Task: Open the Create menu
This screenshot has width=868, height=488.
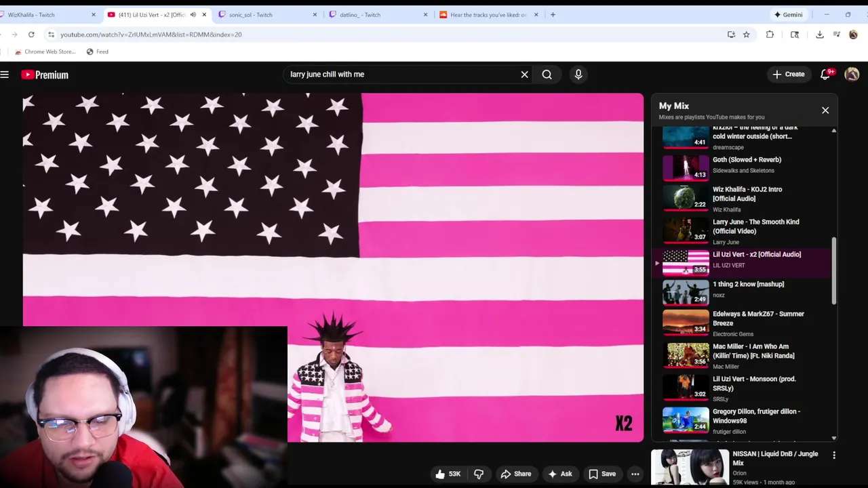Action: [x=789, y=75]
